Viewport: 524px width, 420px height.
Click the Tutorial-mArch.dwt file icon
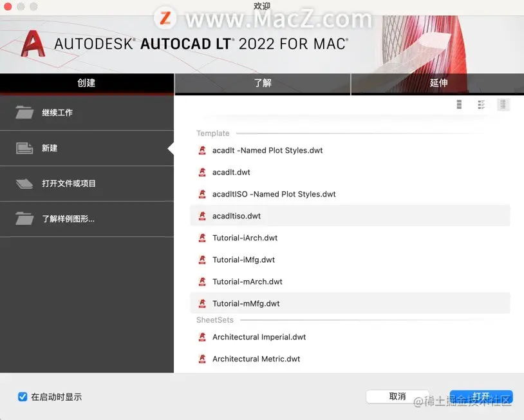(x=202, y=282)
